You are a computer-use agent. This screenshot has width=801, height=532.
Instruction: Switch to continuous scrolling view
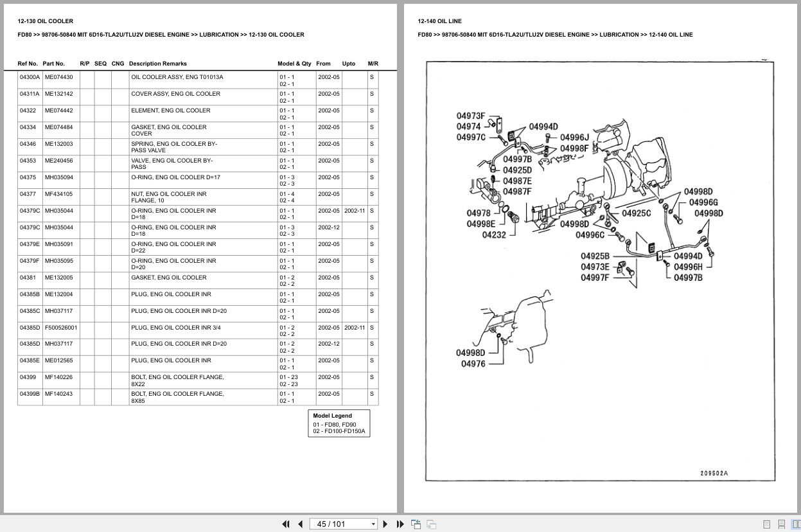click(781, 524)
